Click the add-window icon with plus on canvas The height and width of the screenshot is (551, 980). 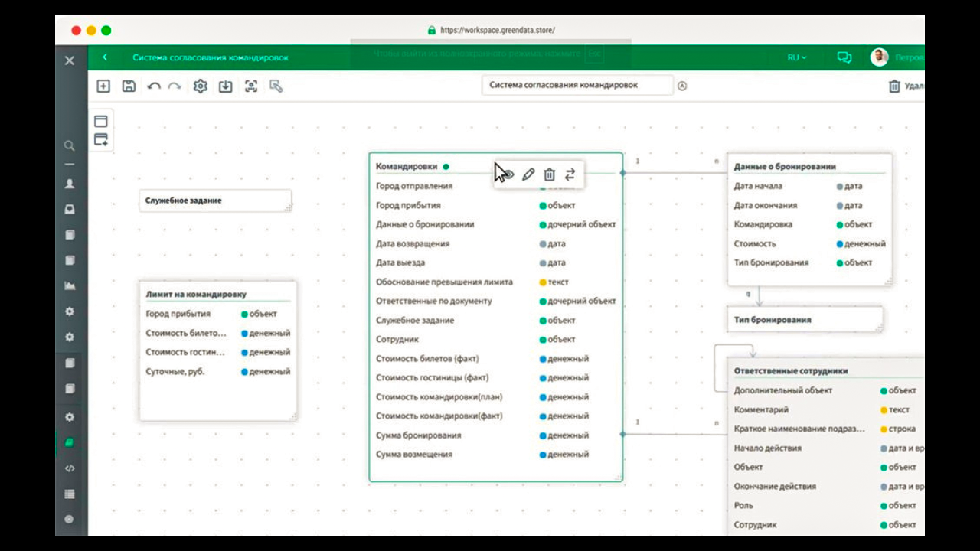tap(100, 139)
